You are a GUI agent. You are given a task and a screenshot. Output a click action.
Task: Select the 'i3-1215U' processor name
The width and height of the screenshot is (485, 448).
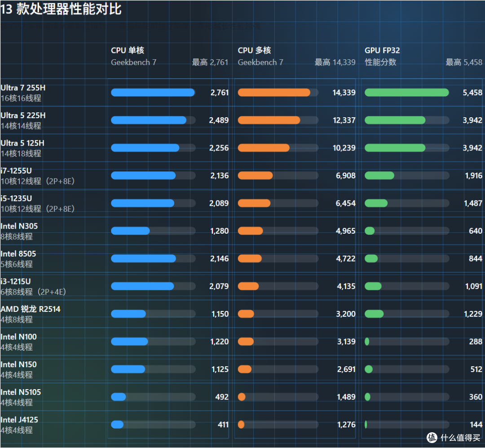[x=15, y=281]
